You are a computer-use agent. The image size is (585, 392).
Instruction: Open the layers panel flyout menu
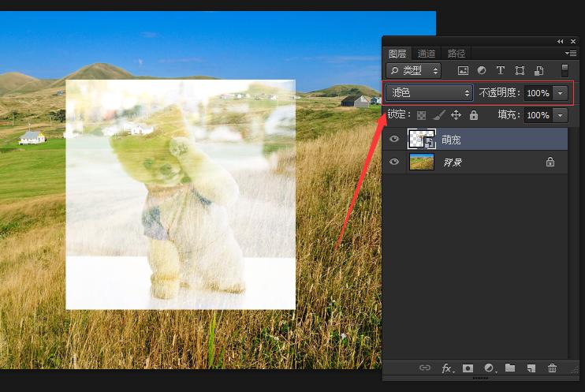point(571,54)
